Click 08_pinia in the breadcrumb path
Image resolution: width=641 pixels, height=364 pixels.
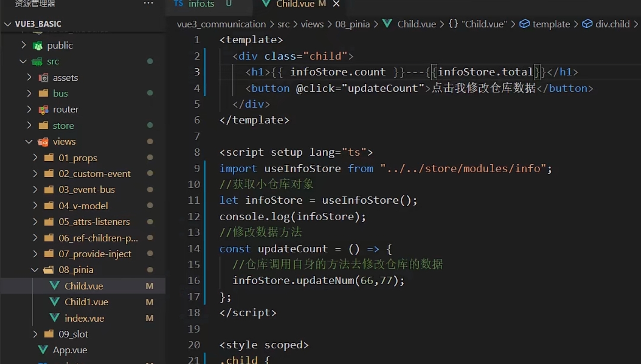tap(352, 24)
